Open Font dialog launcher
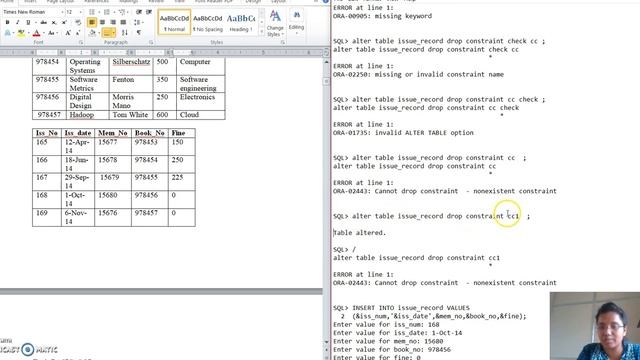This screenshot has height=360, width=640. pyautogui.click(x=80, y=42)
